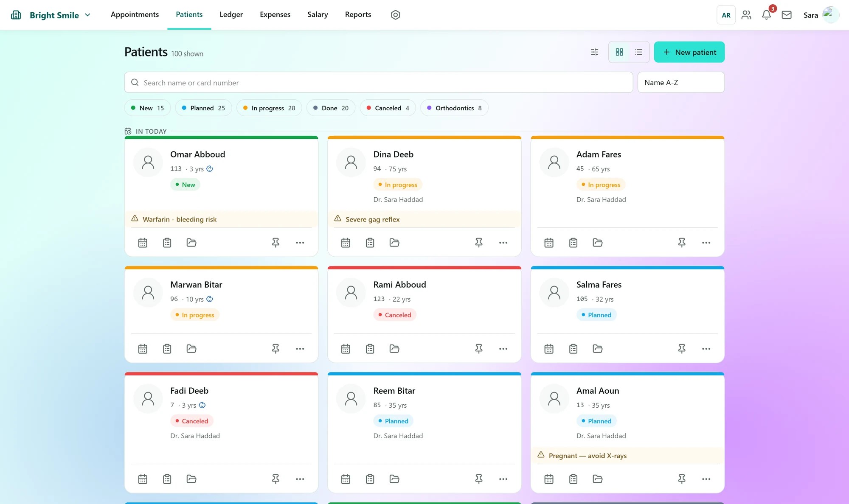Open the calendar icon on Omar Abboud's card

143,243
